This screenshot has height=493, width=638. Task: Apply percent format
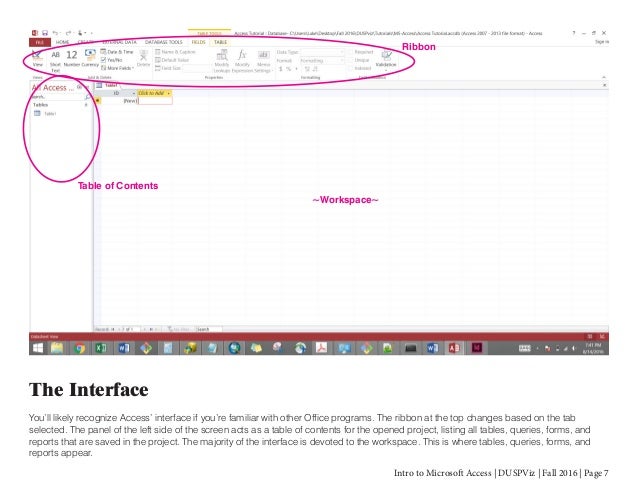[288, 69]
